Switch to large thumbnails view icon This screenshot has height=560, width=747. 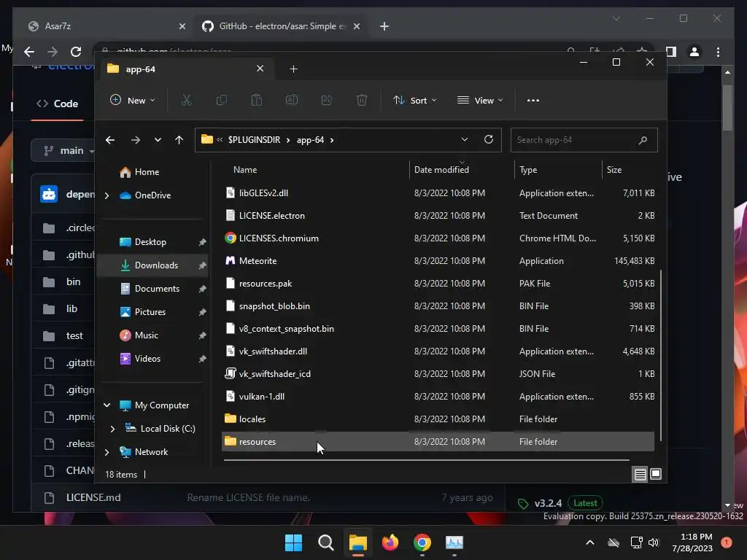coord(656,474)
